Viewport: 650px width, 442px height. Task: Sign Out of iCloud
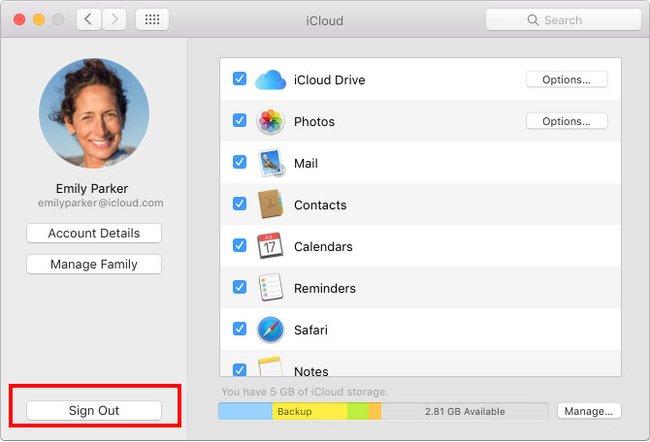pos(94,410)
